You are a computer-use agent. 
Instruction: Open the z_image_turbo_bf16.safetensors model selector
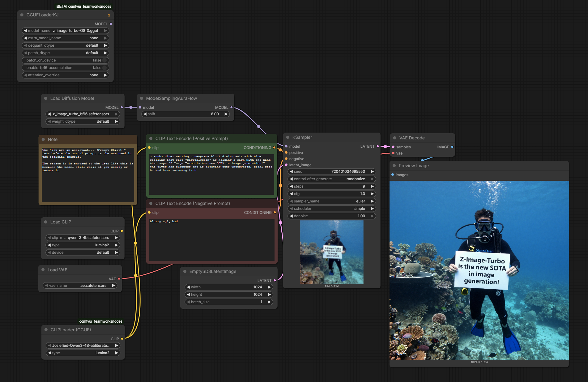83,114
